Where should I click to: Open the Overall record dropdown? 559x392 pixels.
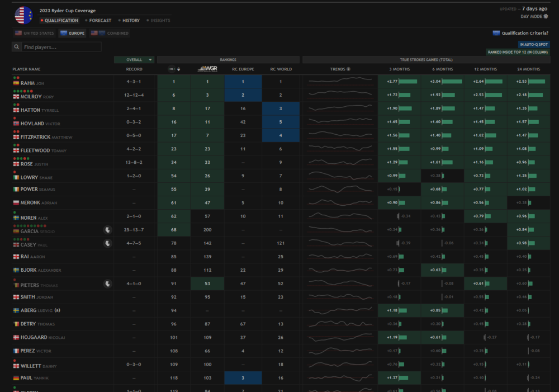coord(134,60)
